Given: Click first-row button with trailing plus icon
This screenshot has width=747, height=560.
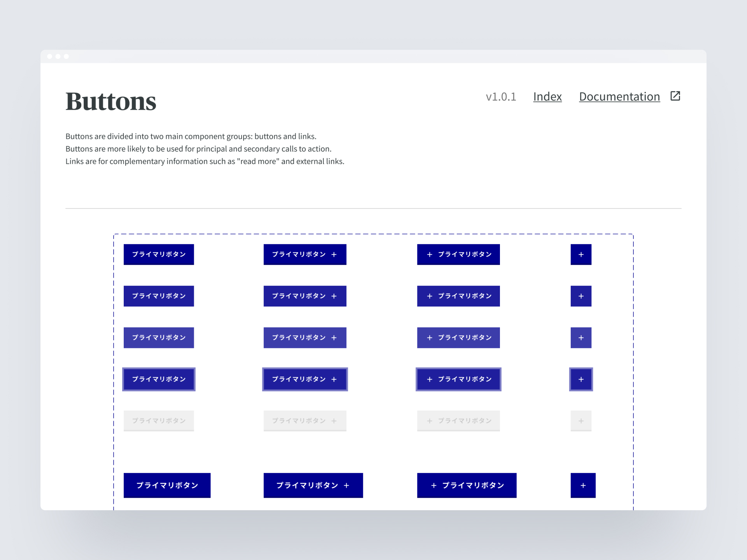Looking at the screenshot, I should click(305, 254).
